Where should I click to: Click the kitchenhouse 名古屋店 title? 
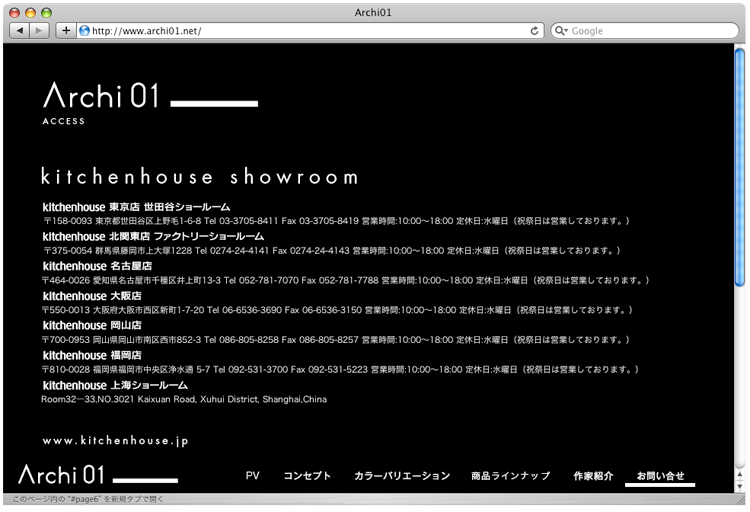pyautogui.click(x=97, y=266)
